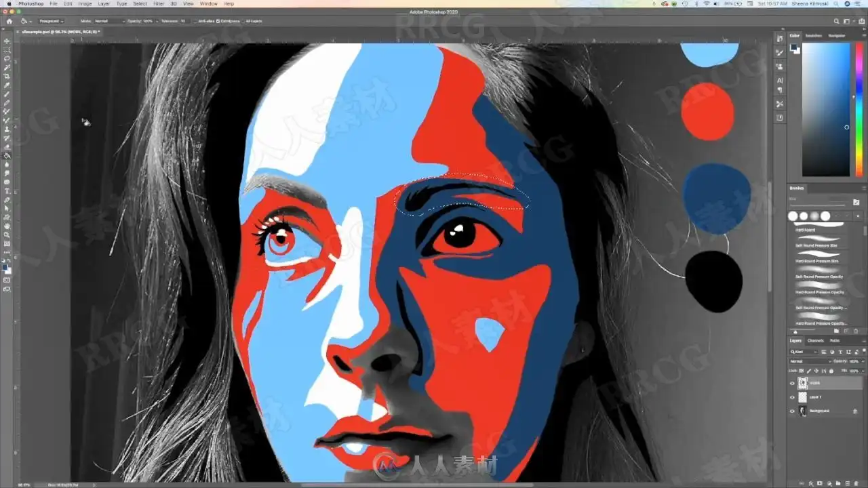Select the Type tool in the toolbar
Image resolution: width=868 pixels, height=488 pixels.
click(7, 190)
